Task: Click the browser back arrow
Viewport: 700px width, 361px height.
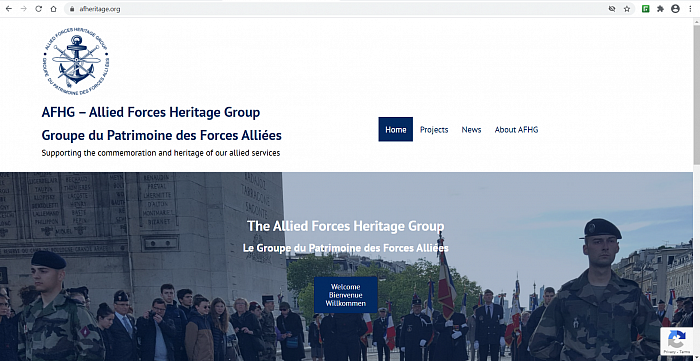Action: pyautogui.click(x=8, y=9)
